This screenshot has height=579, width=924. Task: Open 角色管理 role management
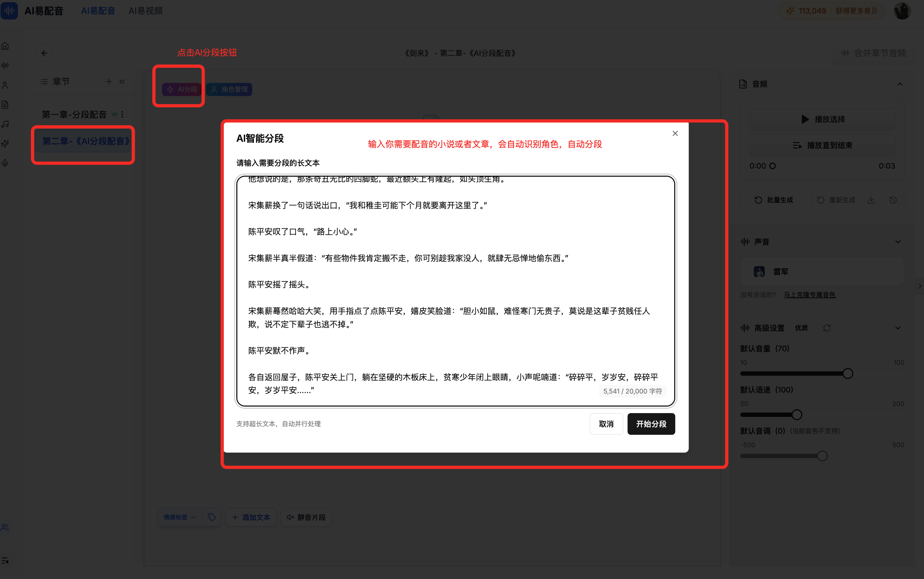pos(229,90)
